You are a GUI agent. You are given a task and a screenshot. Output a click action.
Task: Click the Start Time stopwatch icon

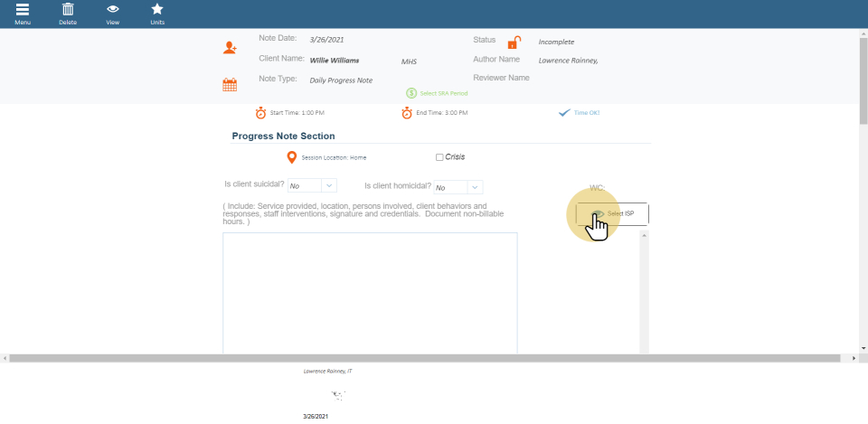coord(261,113)
